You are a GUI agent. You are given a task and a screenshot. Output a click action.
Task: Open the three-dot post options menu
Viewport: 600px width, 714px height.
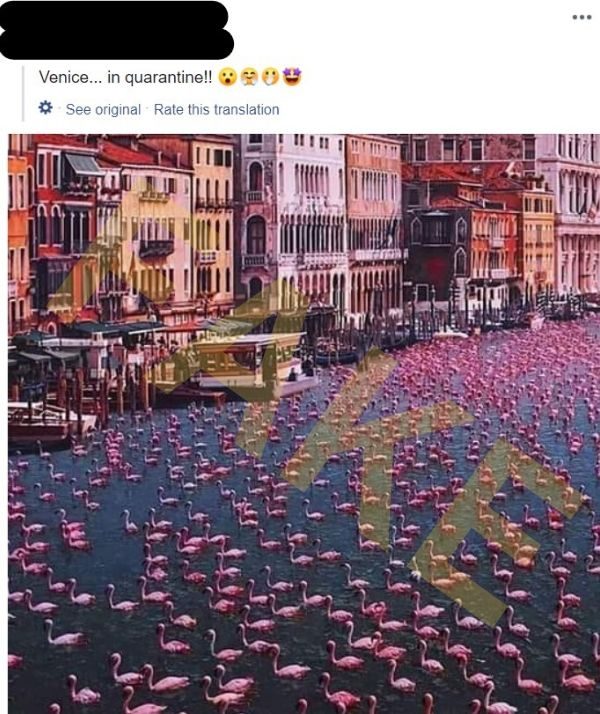582,17
